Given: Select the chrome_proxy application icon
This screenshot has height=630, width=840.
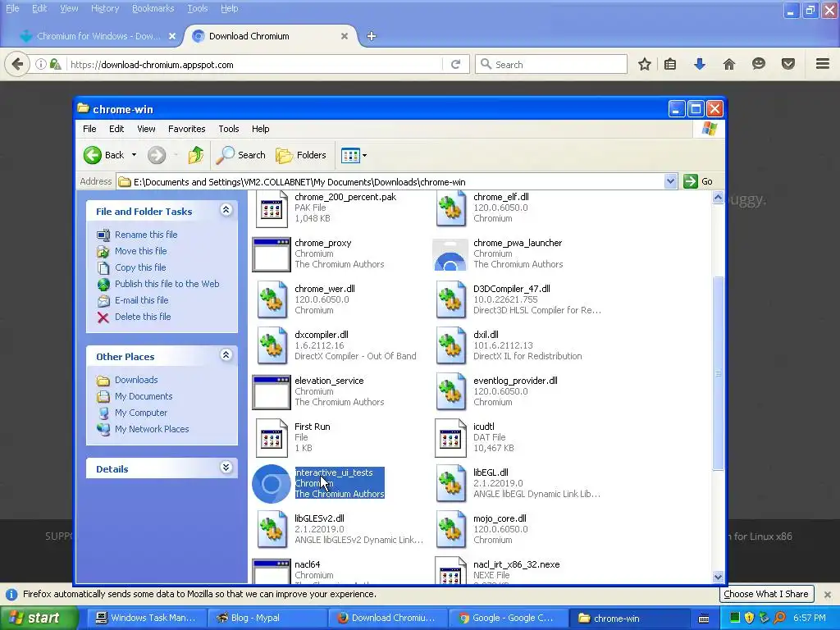Looking at the screenshot, I should tap(272, 254).
